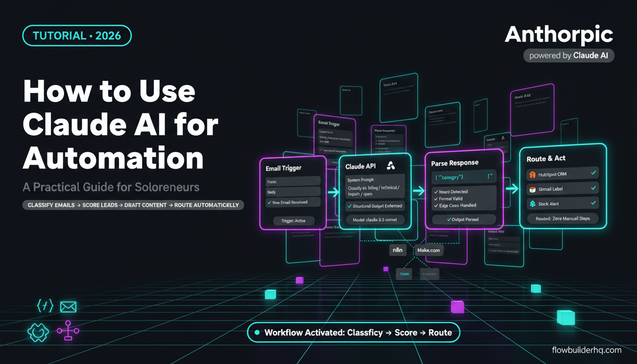Click the category JSON field in Parse Response
637x364 pixels.
[464, 177]
